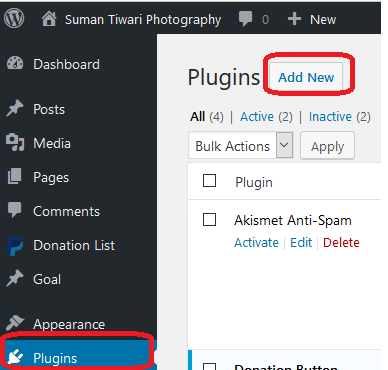Check the Akismet Anti-Spam checkbox
The width and height of the screenshot is (388, 370).
tap(209, 220)
